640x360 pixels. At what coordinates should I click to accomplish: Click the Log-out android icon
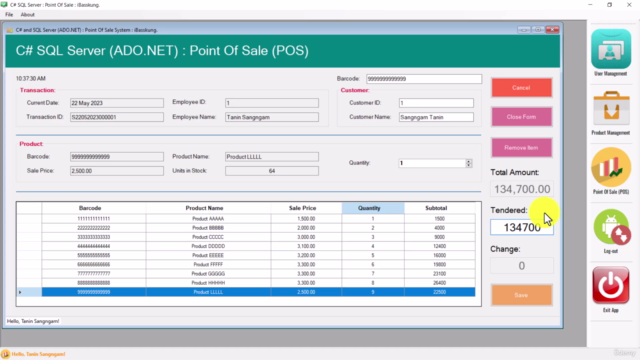coord(612,227)
